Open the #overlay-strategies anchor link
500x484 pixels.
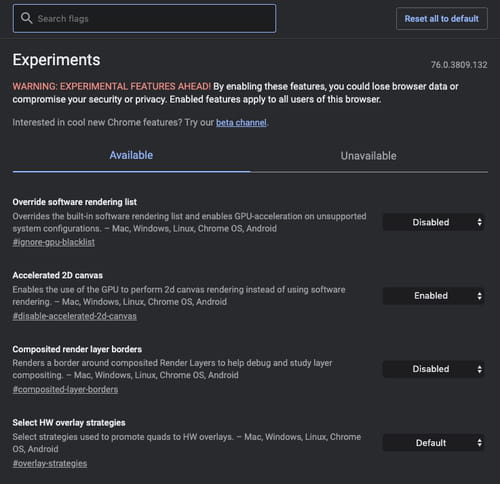(x=50, y=463)
